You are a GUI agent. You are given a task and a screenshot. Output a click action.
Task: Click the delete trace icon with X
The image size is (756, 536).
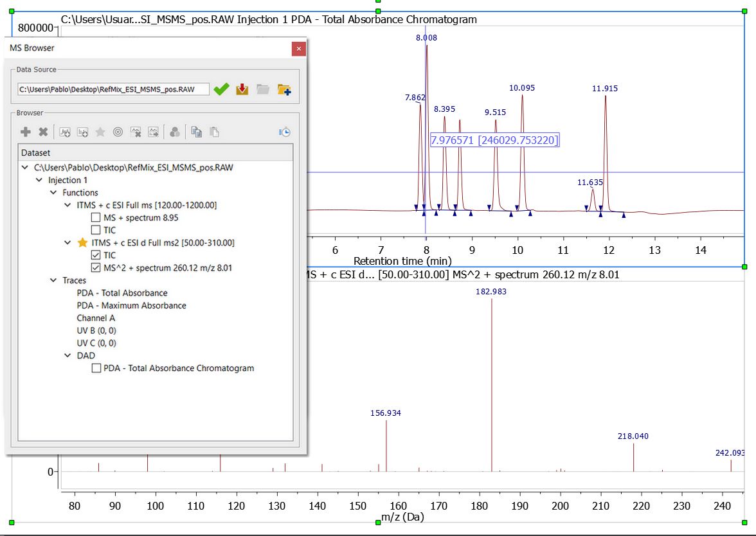tap(136, 132)
